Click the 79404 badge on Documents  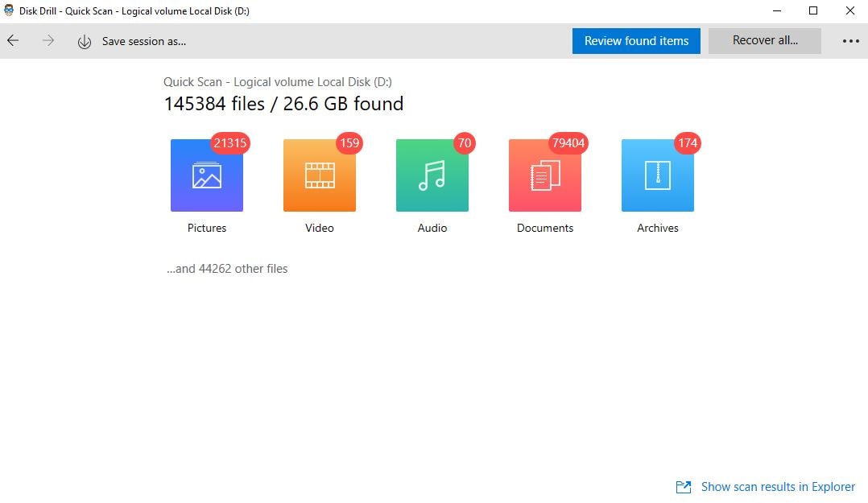coord(568,143)
